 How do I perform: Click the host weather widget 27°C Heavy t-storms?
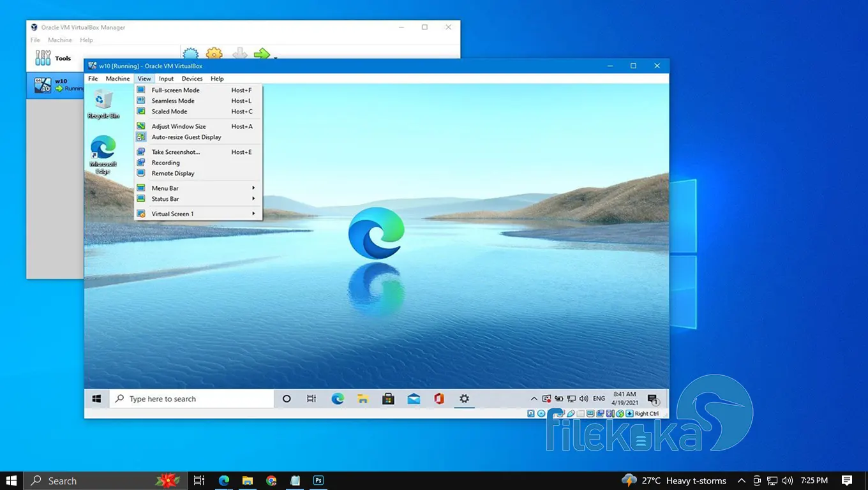pos(674,480)
